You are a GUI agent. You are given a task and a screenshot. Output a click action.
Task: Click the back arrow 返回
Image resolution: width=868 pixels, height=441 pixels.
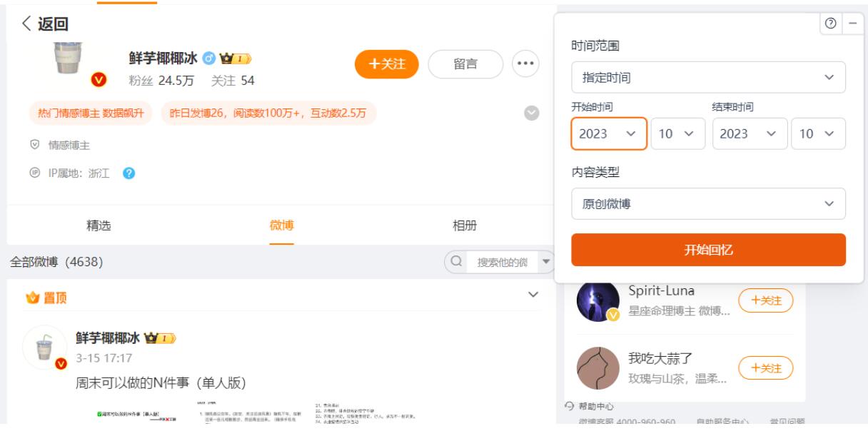(x=44, y=25)
